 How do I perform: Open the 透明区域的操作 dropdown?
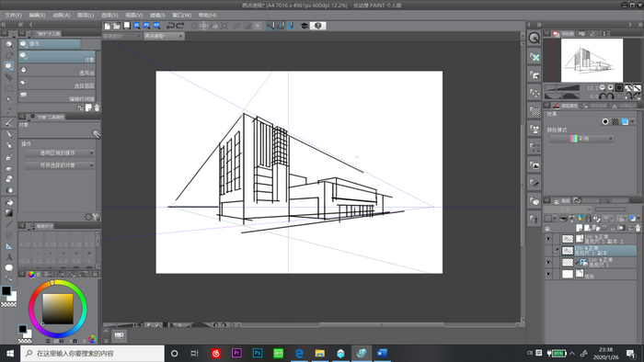[60, 153]
